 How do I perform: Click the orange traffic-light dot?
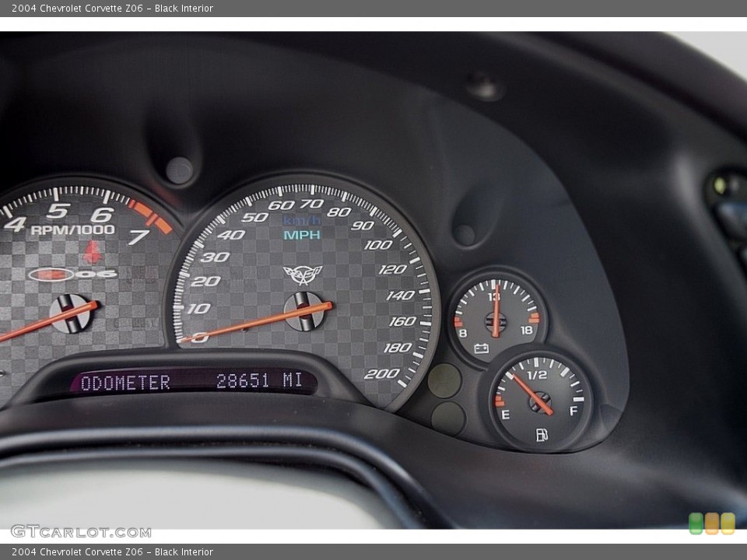click(712, 523)
